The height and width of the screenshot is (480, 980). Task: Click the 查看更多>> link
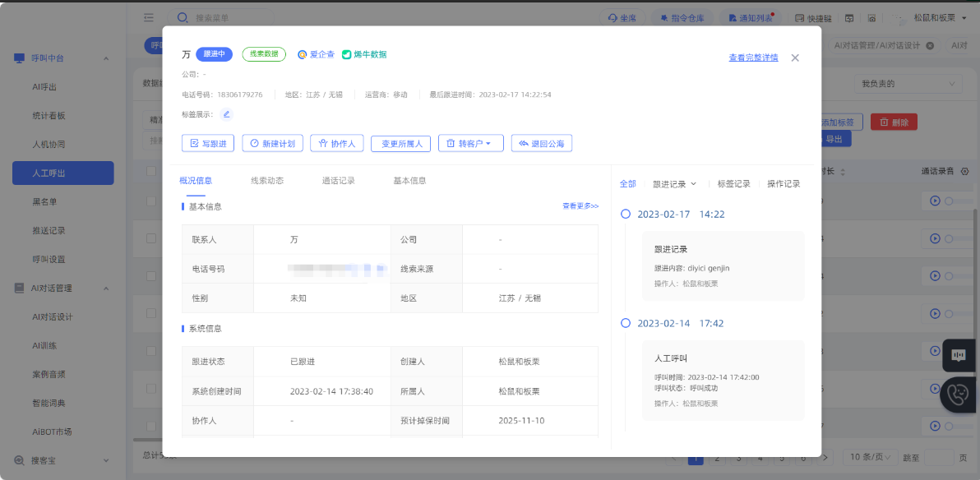580,205
